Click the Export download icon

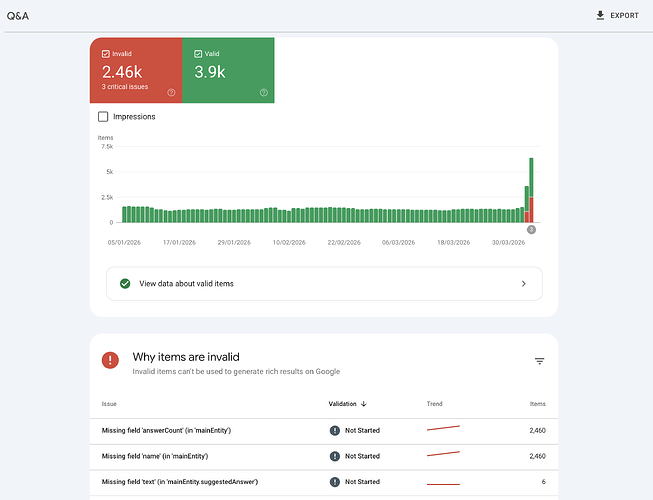(600, 15)
